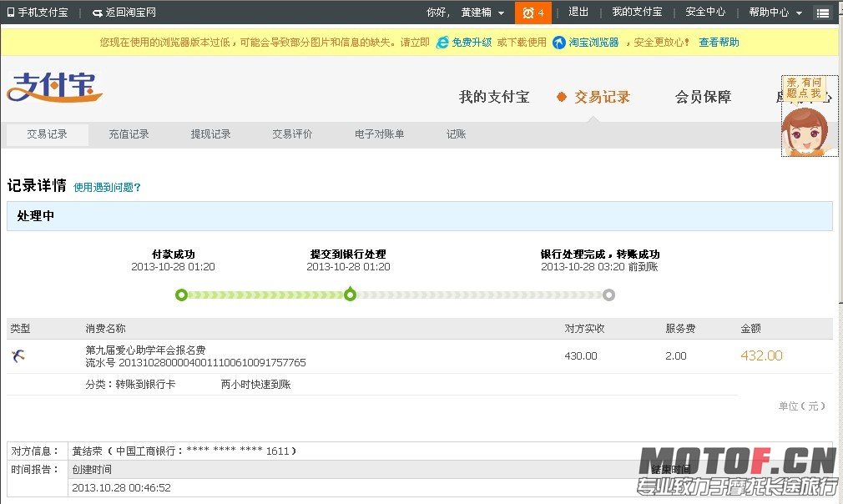Go back via the 返回淘宝网 link
This screenshot has width=843, height=504.
coord(131,13)
